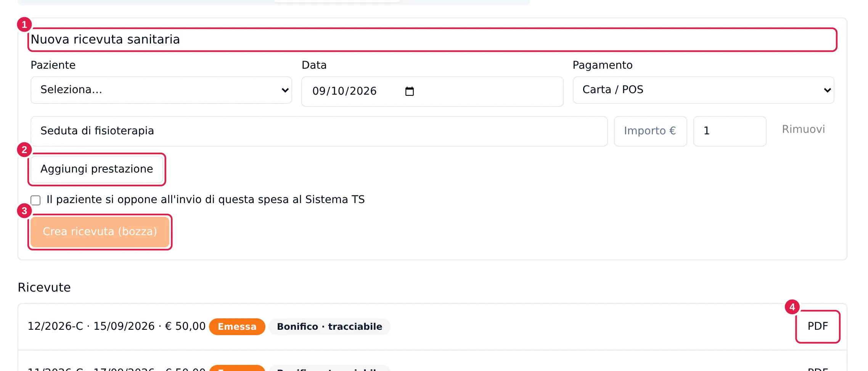Screen dimensions: 868x371
Task: Click the Nuova ricevuta sanitaria heading
Action: (105, 39)
